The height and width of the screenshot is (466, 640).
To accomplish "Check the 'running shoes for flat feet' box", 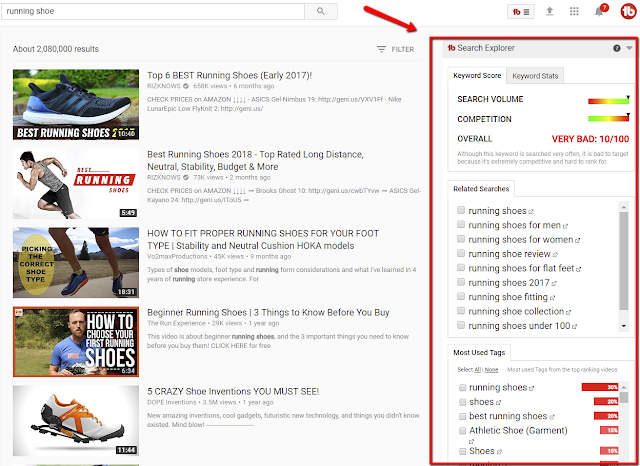I will [x=461, y=267].
